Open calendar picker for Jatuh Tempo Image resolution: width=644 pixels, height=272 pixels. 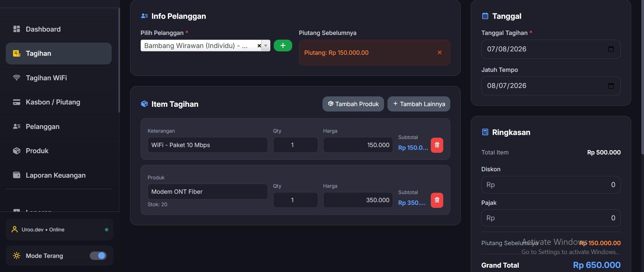click(611, 86)
